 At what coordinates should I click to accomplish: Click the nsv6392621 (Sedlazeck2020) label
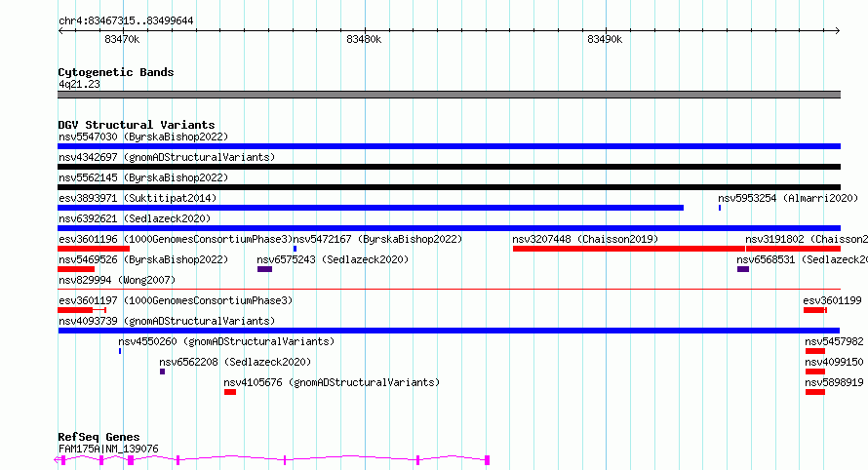135,218
